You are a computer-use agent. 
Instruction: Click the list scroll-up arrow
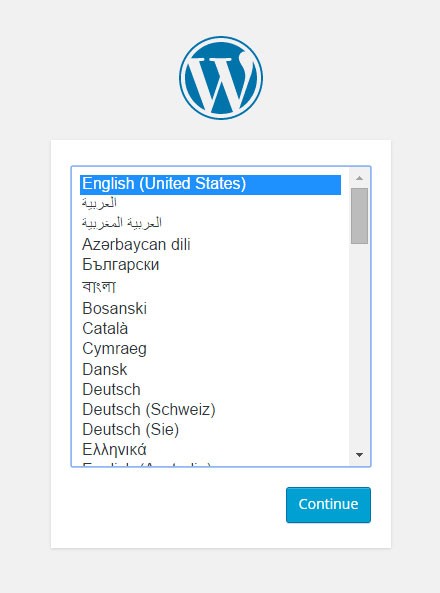359,178
